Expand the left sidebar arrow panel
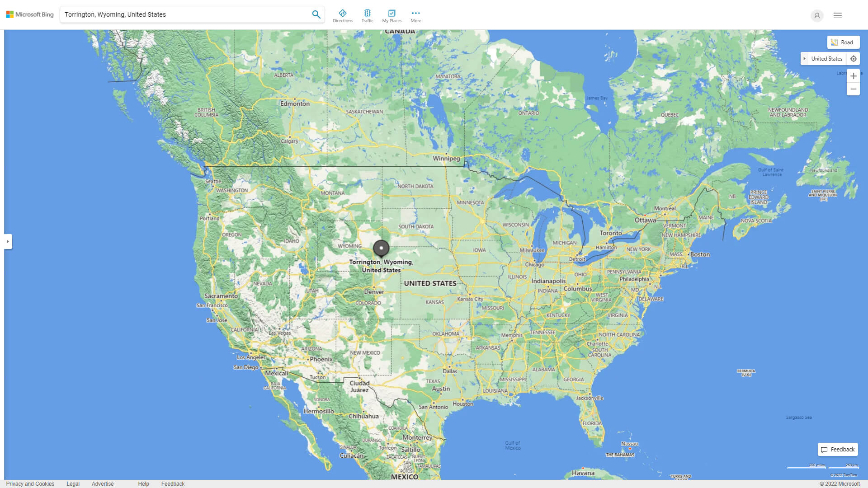The image size is (868, 488). pos(7,241)
